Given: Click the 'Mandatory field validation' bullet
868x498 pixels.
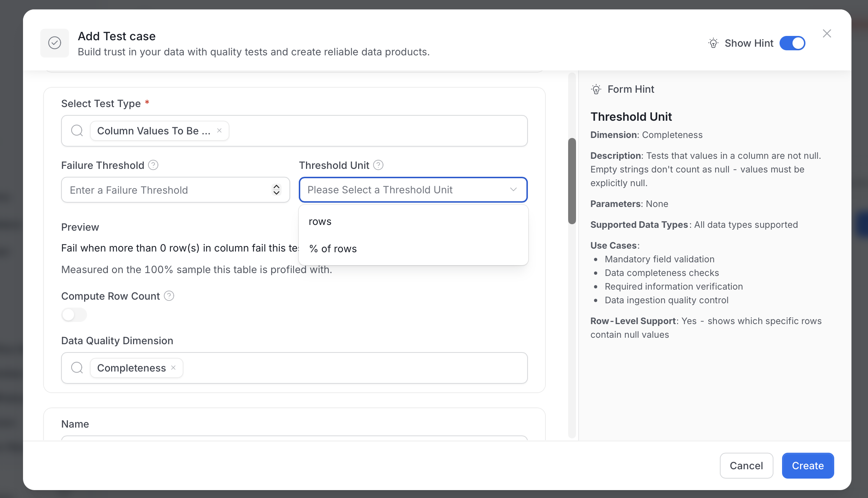Looking at the screenshot, I should click(x=659, y=259).
